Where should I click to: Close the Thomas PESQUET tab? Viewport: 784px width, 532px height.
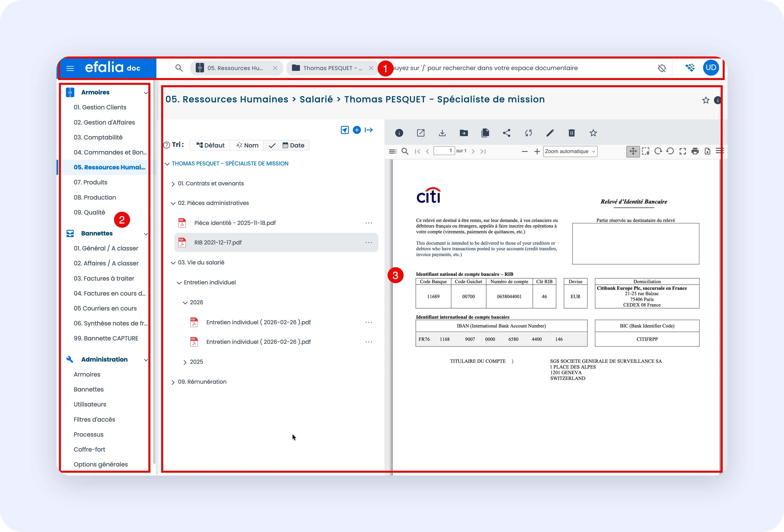[x=371, y=68]
